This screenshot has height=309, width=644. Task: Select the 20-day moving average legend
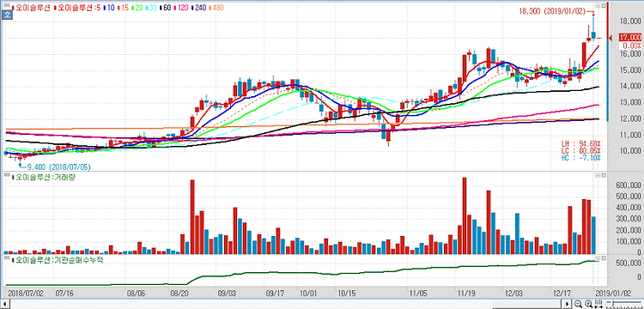(137, 8)
